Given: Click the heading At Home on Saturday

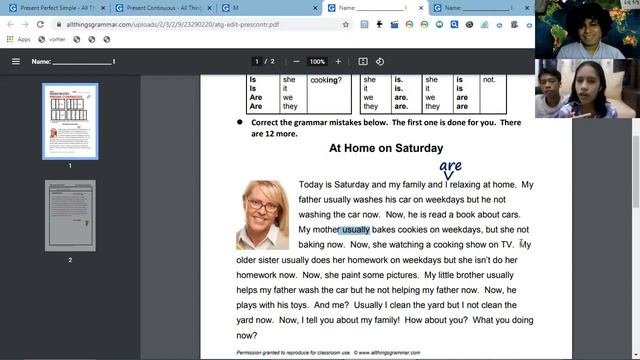Looking at the screenshot, I should coord(386,148).
